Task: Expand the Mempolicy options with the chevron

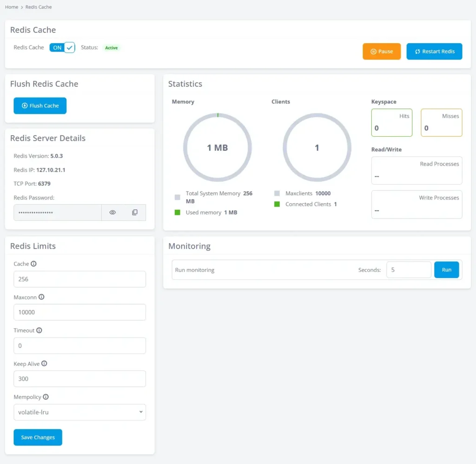Action: [x=140, y=412]
